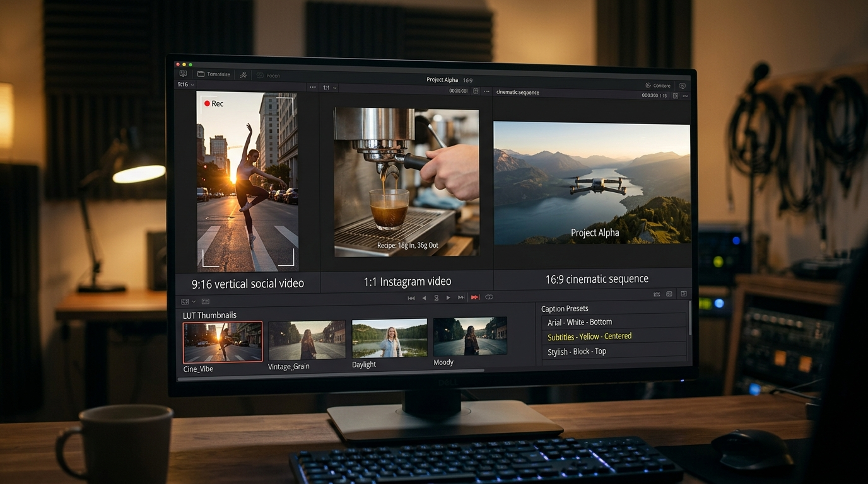The image size is (868, 484).
Task: Select the Daylight LUT thumbnail
Action: [x=389, y=338]
